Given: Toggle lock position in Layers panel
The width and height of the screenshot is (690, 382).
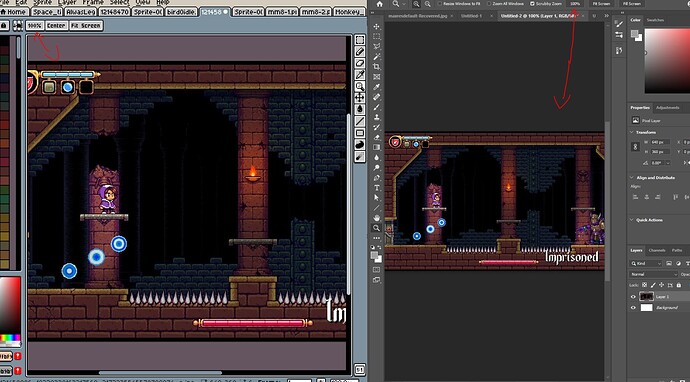Looking at the screenshot, I should pyautogui.click(x=661, y=285).
